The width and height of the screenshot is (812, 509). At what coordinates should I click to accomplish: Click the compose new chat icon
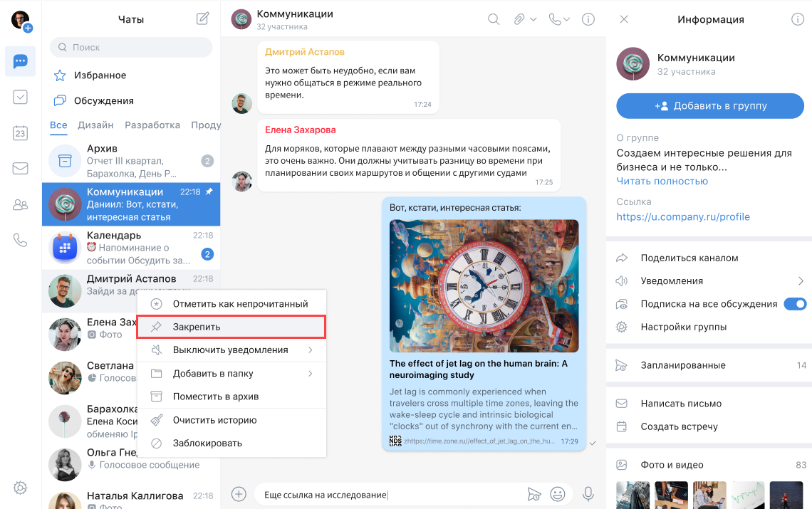(x=203, y=19)
